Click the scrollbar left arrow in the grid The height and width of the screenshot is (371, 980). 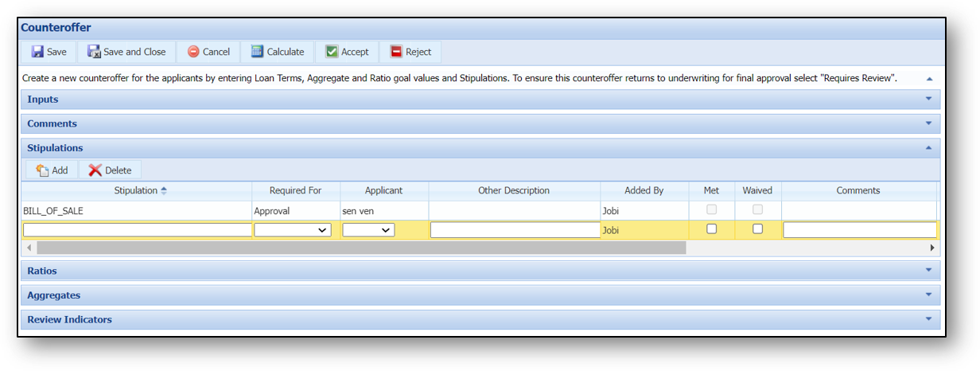click(x=28, y=248)
